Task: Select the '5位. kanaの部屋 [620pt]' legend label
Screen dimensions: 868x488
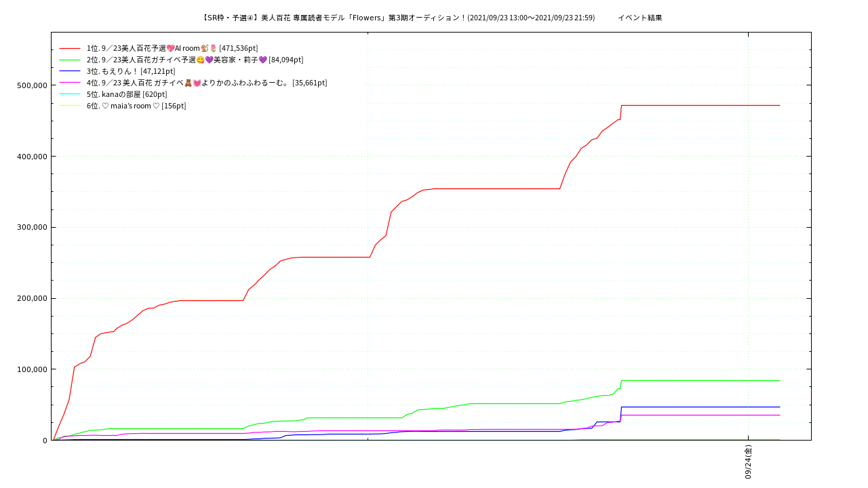Action: [x=127, y=94]
